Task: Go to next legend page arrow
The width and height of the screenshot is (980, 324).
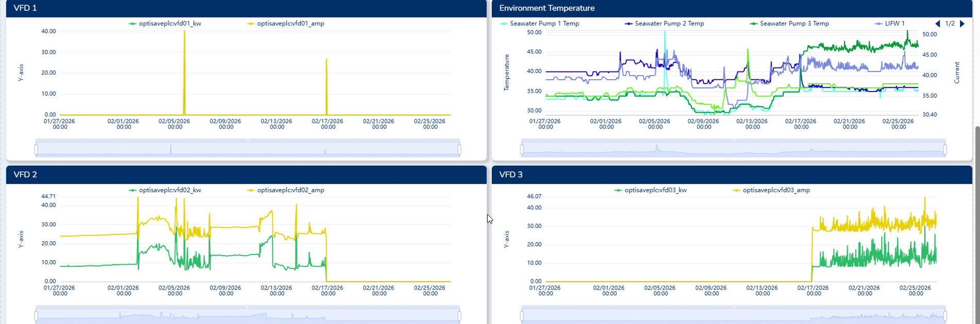Action: pyautogui.click(x=962, y=24)
